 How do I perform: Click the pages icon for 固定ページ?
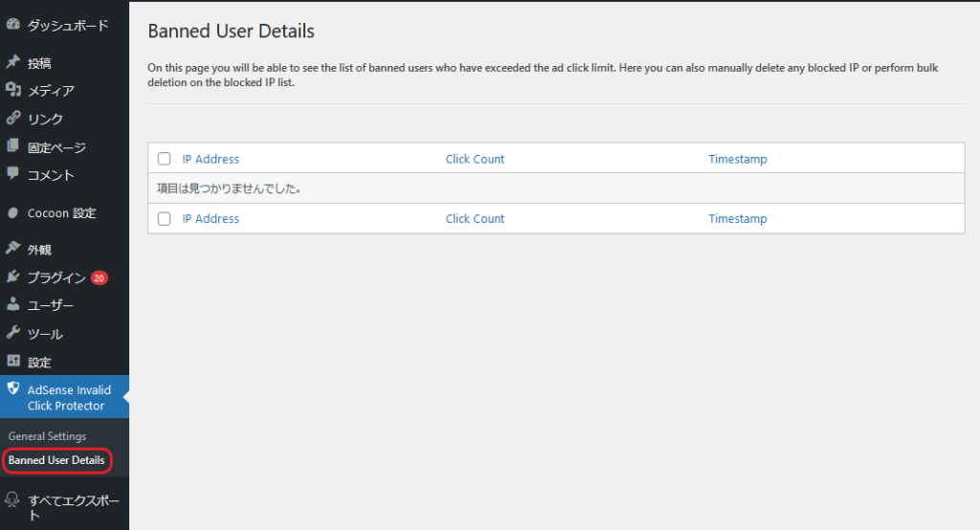[13, 146]
